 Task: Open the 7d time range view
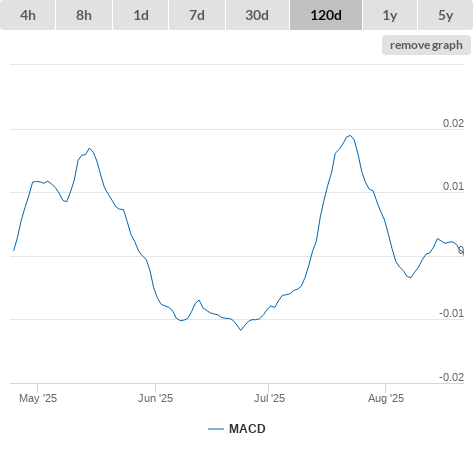point(197,15)
